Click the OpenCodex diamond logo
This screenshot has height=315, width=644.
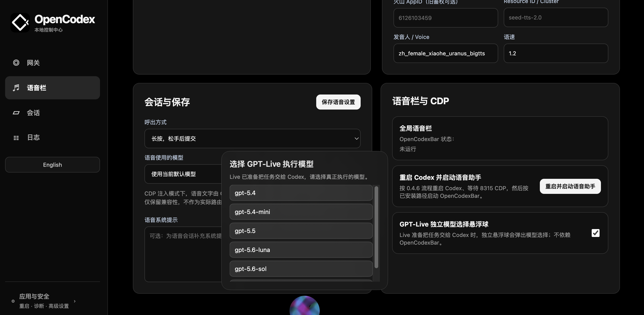(x=20, y=22)
